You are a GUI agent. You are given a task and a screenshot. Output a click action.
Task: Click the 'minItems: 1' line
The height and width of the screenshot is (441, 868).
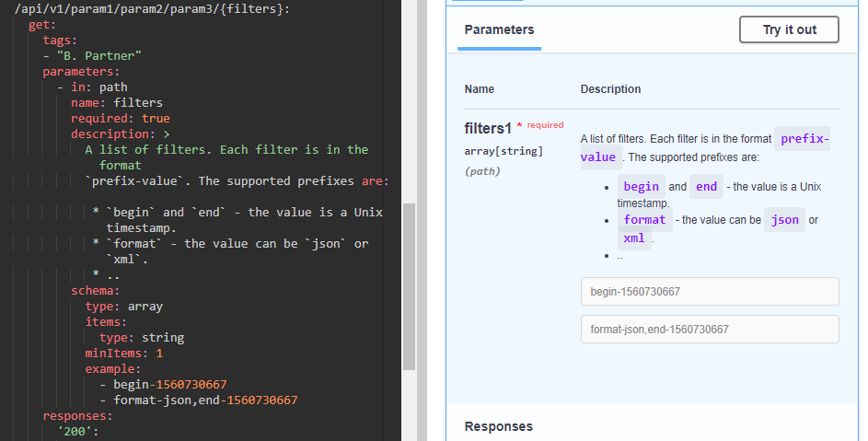(x=123, y=354)
